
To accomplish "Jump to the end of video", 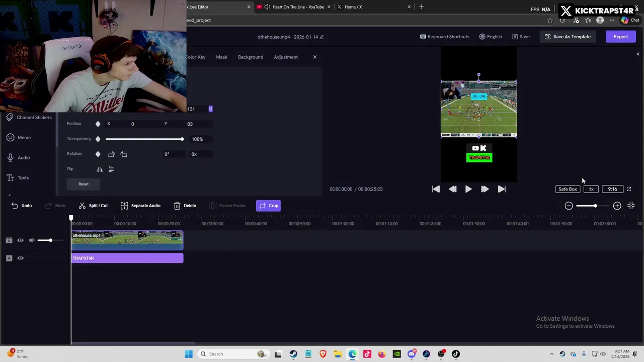I will point(502,189).
